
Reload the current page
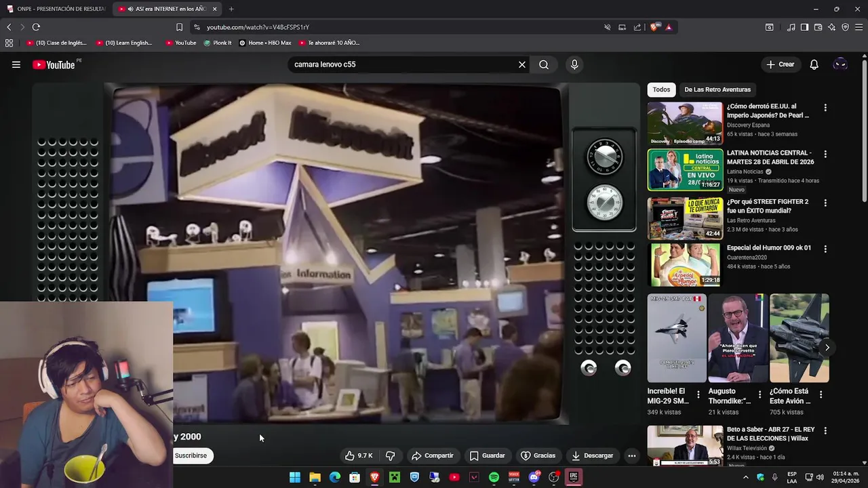[36, 27]
